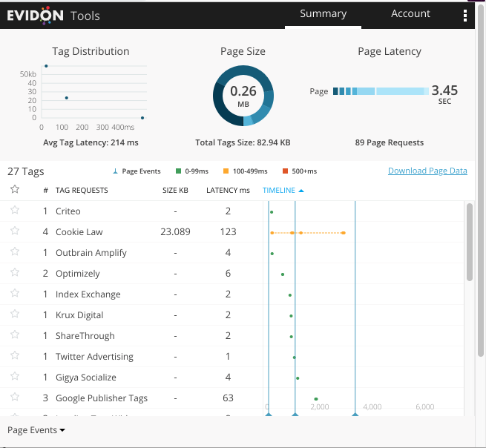The width and height of the screenshot is (486, 448).
Task: Sort tags by TAG REQUESTS header
Action: point(82,191)
